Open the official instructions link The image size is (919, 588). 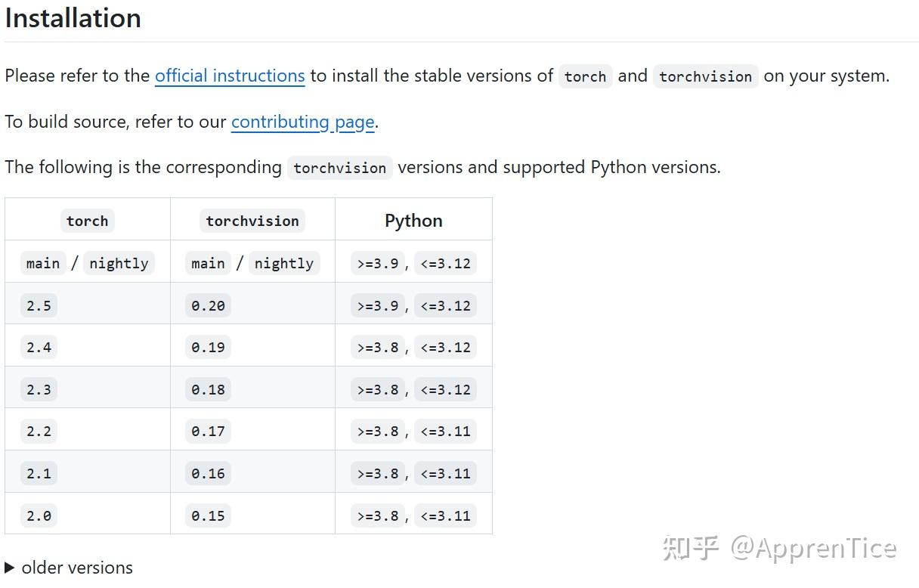tap(230, 76)
